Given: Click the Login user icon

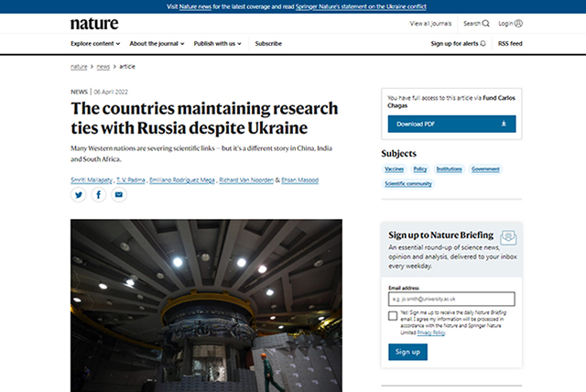Looking at the screenshot, I should 518,23.
